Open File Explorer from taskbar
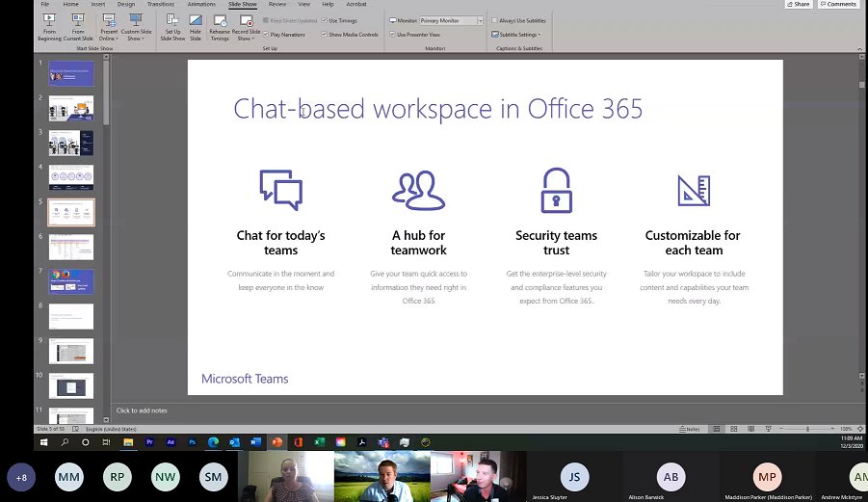The width and height of the screenshot is (868, 502). coord(128,442)
